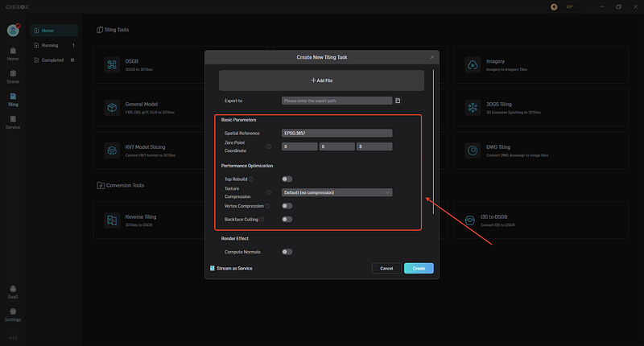This screenshot has width=644, height=346.
Task: Click the Cancel button
Action: pyautogui.click(x=386, y=268)
